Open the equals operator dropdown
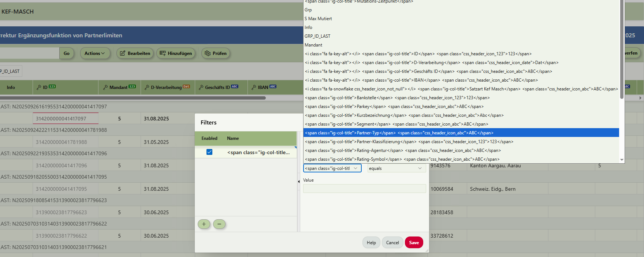Screen dimensions: 644x257 [x=396, y=168]
